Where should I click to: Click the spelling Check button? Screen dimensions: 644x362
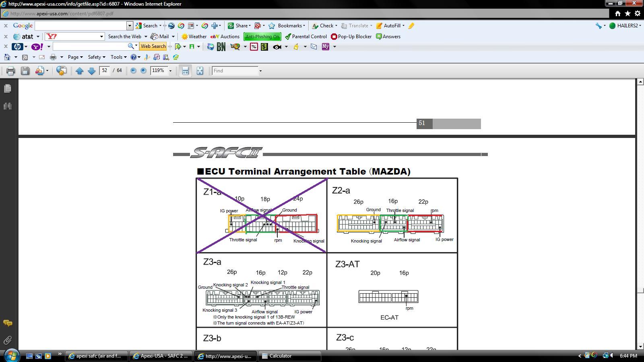[x=324, y=26]
